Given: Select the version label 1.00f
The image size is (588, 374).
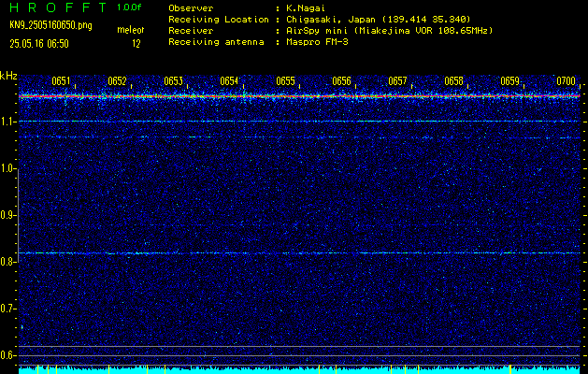Looking at the screenshot, I should pyautogui.click(x=129, y=7).
